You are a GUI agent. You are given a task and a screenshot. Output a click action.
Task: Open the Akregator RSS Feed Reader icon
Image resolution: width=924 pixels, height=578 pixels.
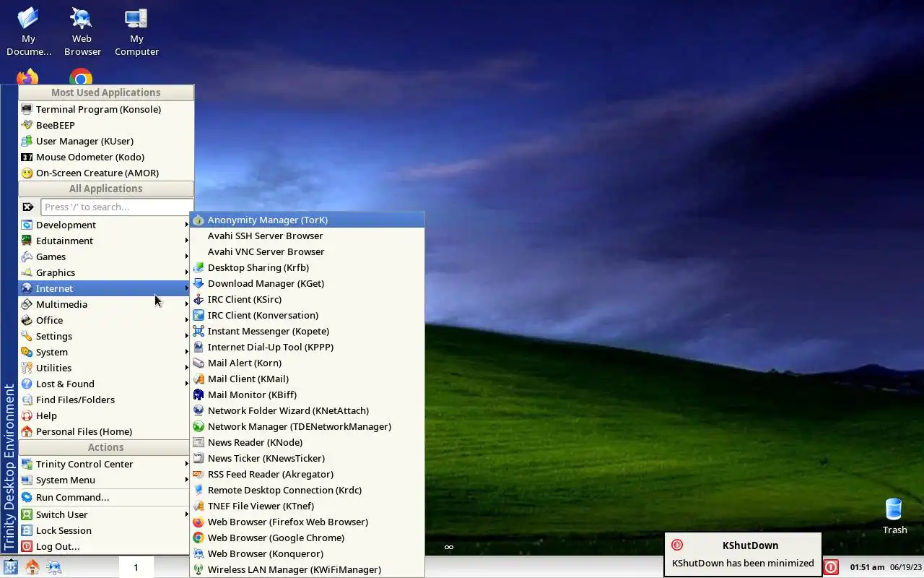coord(199,474)
